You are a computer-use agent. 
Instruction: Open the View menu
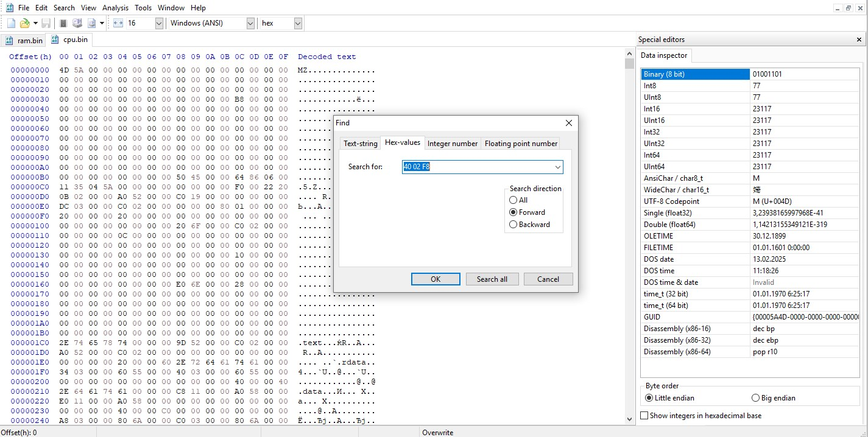point(88,8)
